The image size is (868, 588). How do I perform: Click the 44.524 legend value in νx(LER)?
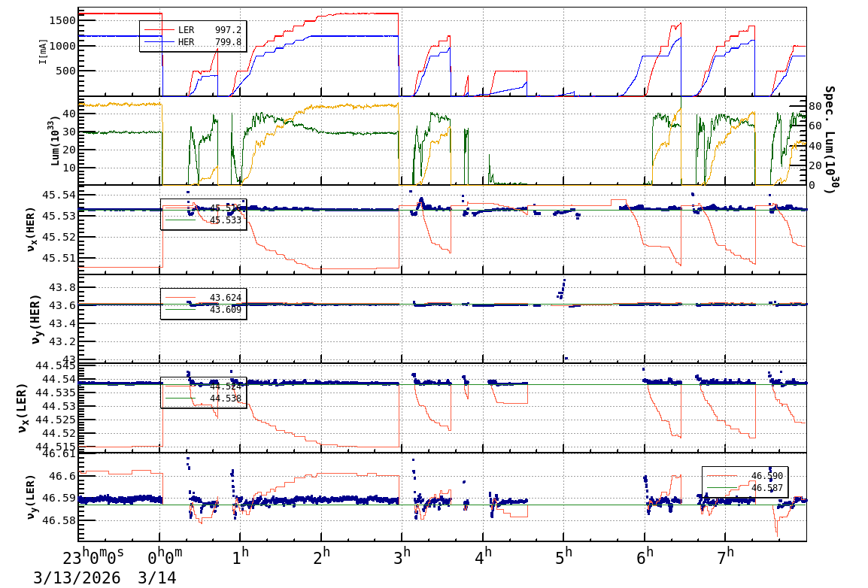[x=226, y=386]
